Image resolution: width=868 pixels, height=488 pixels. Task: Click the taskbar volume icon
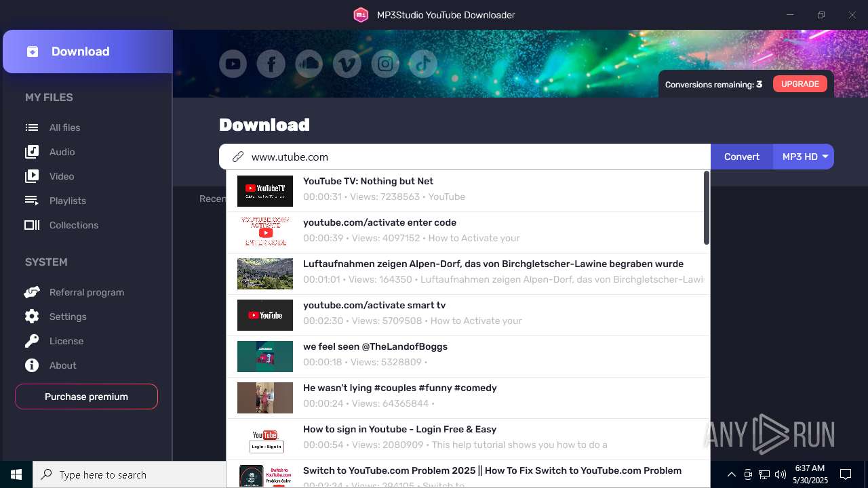click(781, 474)
